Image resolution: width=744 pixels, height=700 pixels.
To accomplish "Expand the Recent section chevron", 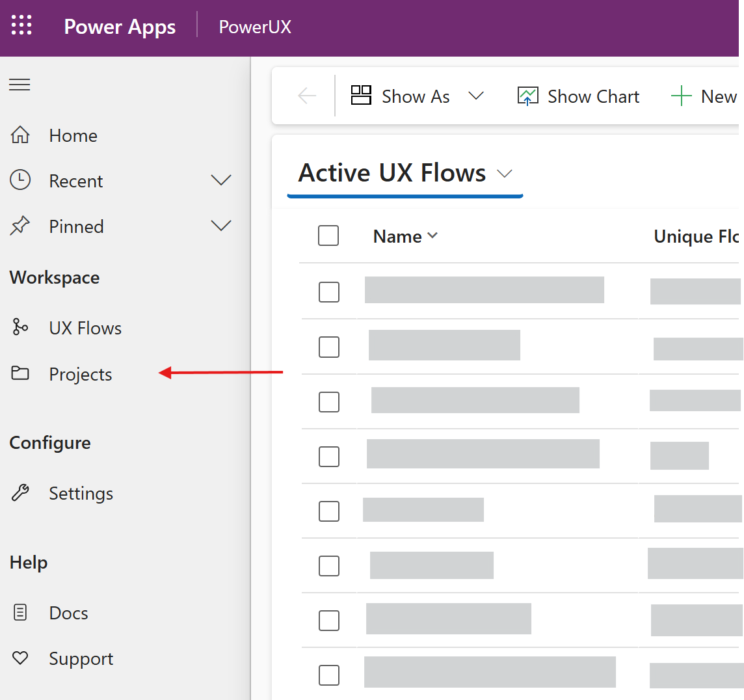I will (220, 180).
